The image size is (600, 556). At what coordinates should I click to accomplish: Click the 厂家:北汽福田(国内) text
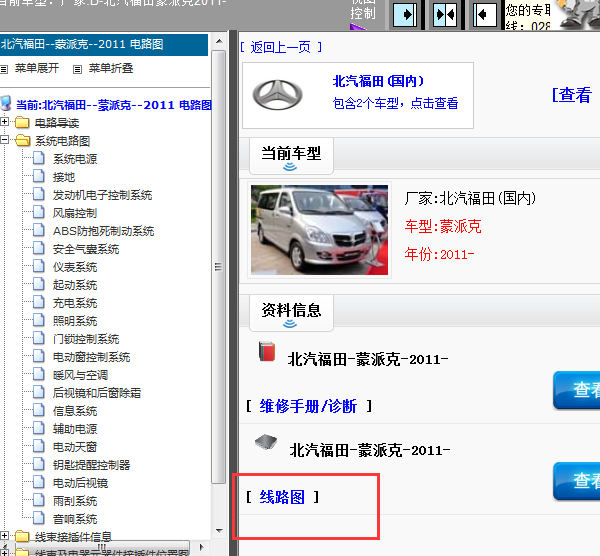point(470,198)
